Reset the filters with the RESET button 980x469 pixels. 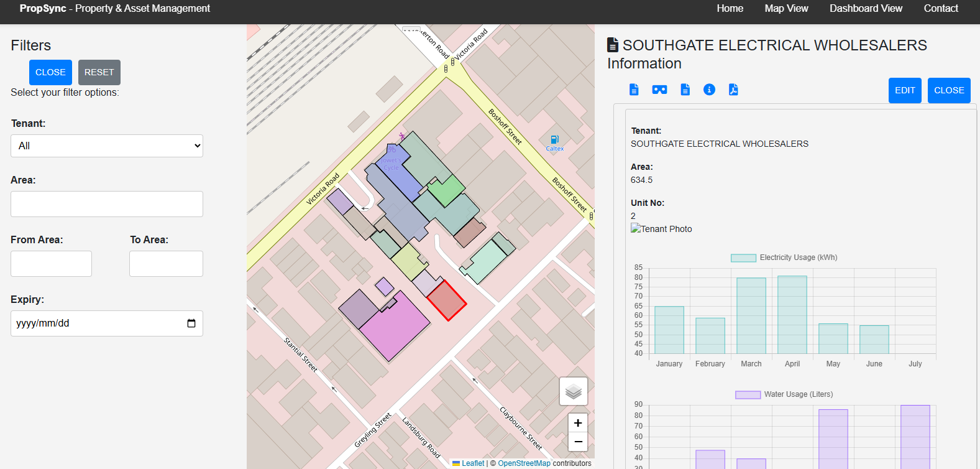[x=99, y=73]
